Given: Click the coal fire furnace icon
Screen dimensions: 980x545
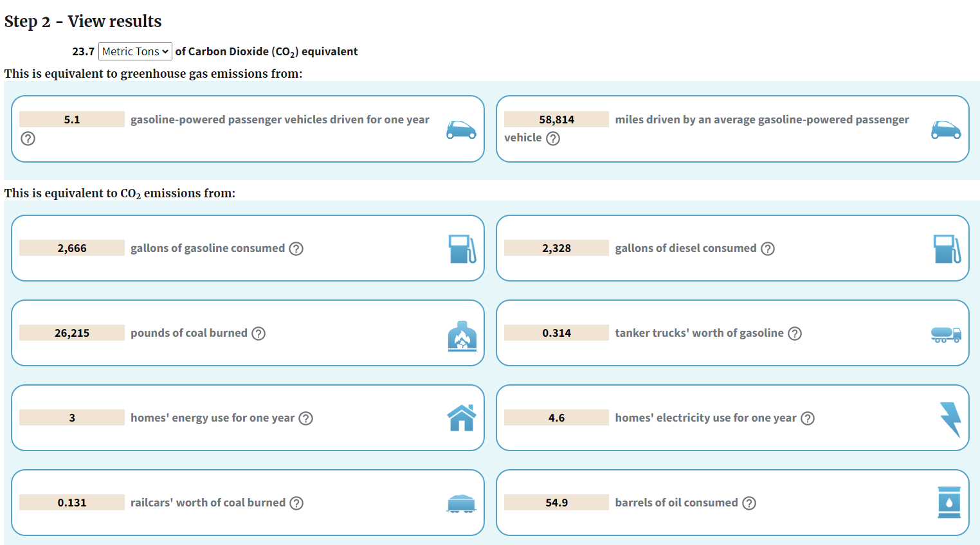Looking at the screenshot, I should (462, 335).
